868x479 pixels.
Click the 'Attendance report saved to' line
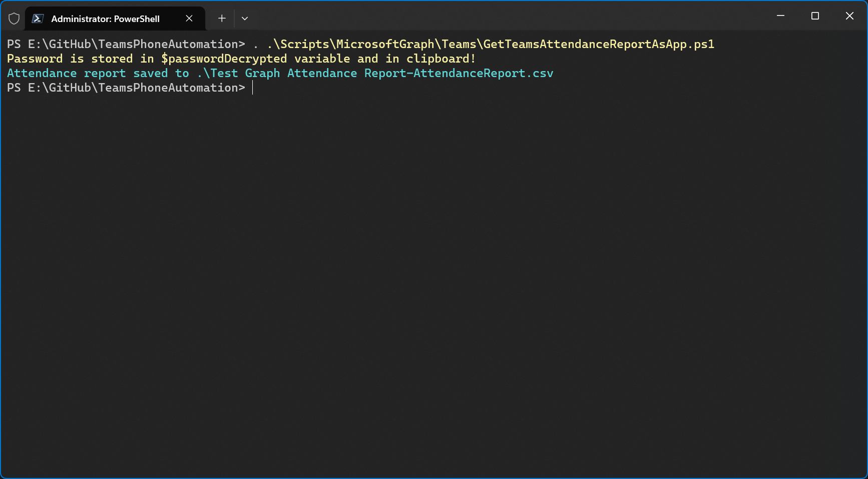click(280, 73)
